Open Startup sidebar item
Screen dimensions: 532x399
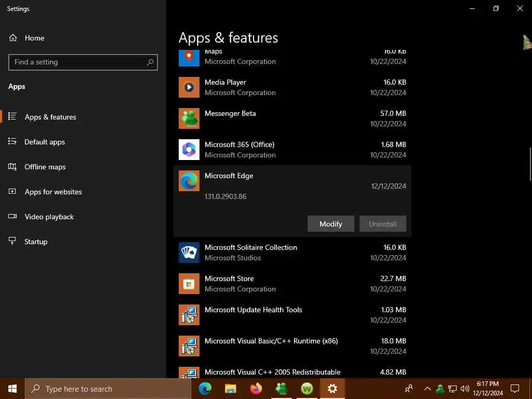[83, 242]
